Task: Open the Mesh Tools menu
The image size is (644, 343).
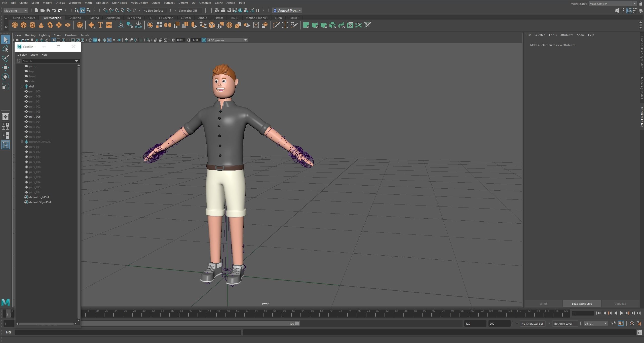Action: [119, 3]
